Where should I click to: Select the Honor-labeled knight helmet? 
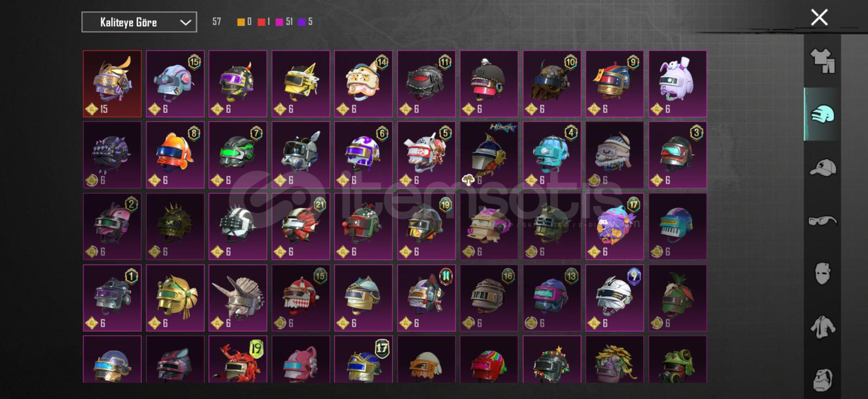489,155
